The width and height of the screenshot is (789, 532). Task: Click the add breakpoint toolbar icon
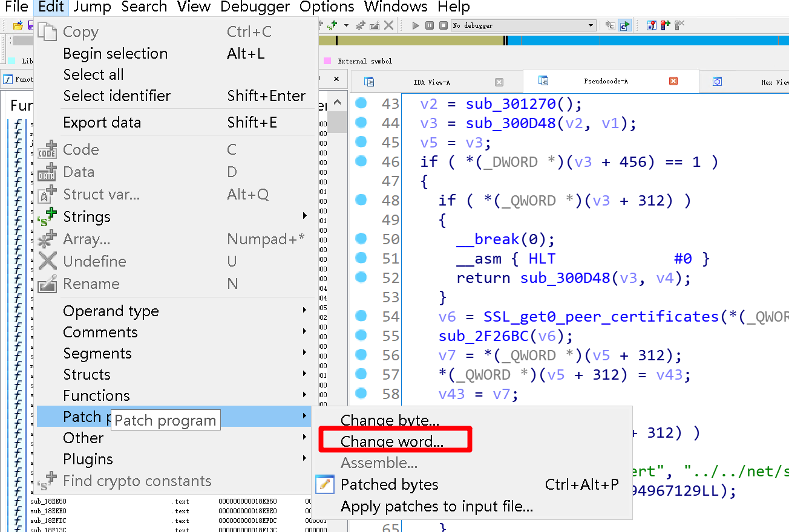coord(665,25)
